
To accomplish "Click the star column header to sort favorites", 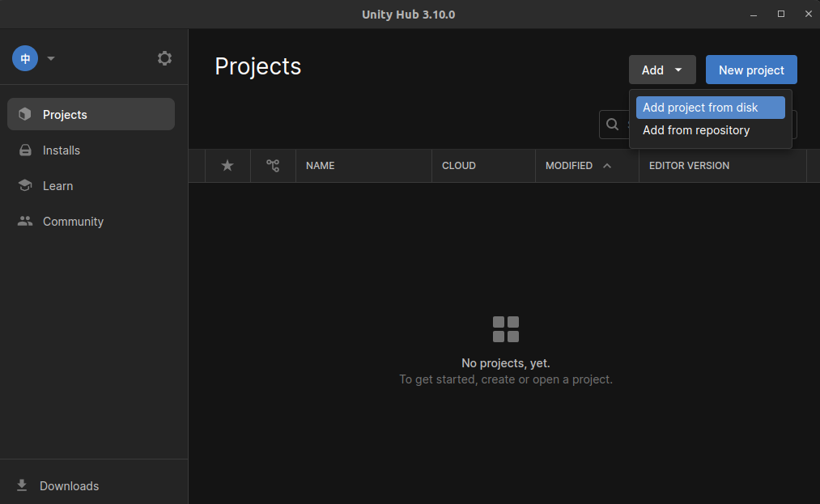I will [x=227, y=165].
